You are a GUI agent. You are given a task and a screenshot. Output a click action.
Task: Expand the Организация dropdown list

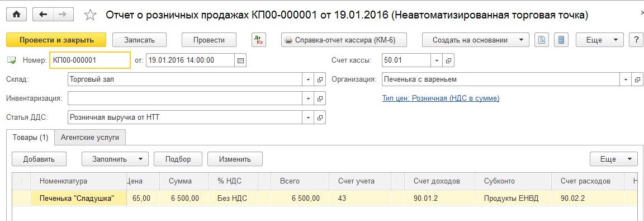pyautogui.click(x=626, y=79)
